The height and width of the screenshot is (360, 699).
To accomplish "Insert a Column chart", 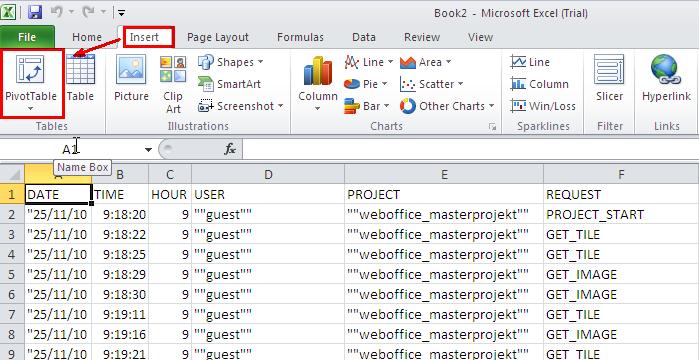I will pos(317,84).
